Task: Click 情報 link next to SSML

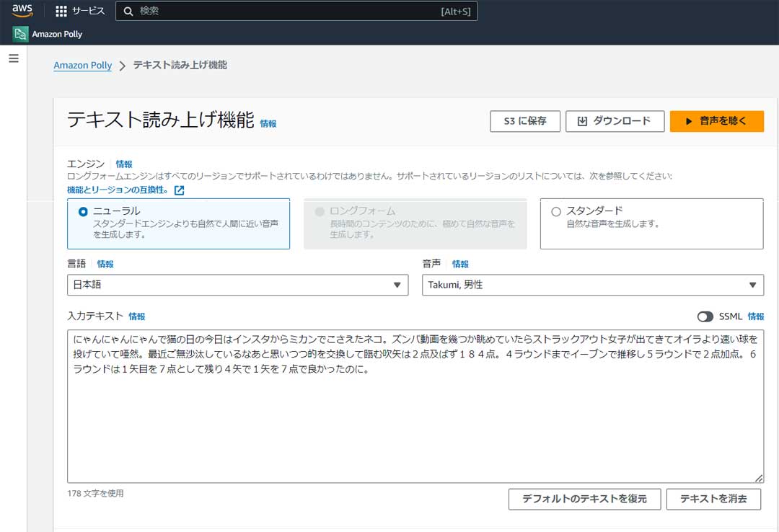Action: tap(756, 316)
